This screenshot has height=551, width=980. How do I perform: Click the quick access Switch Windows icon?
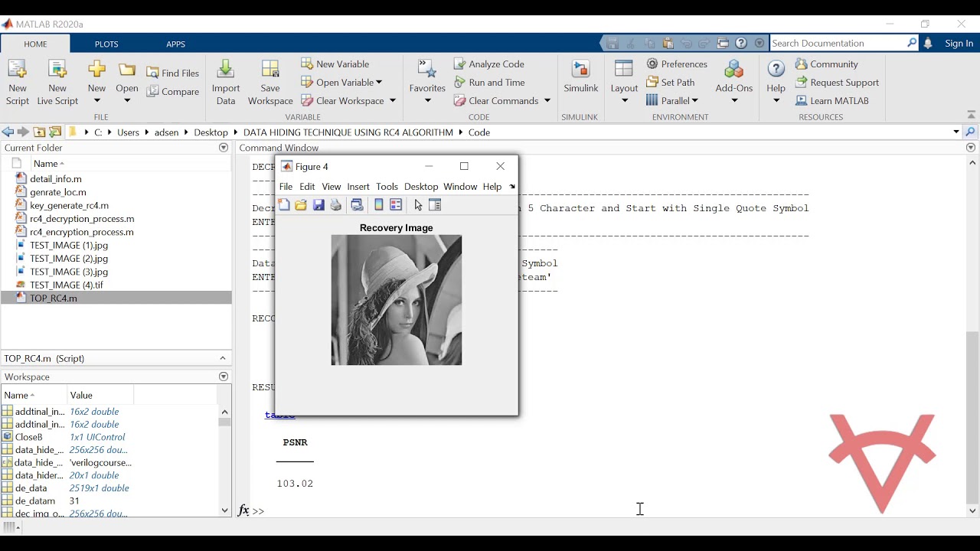tap(723, 44)
